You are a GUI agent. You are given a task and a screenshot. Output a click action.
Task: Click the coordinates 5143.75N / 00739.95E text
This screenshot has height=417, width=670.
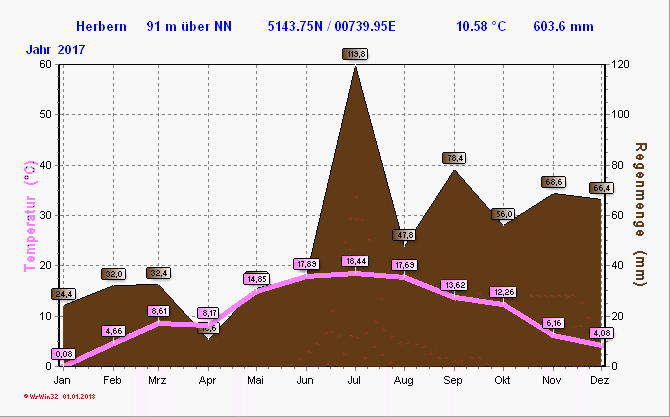(x=332, y=26)
